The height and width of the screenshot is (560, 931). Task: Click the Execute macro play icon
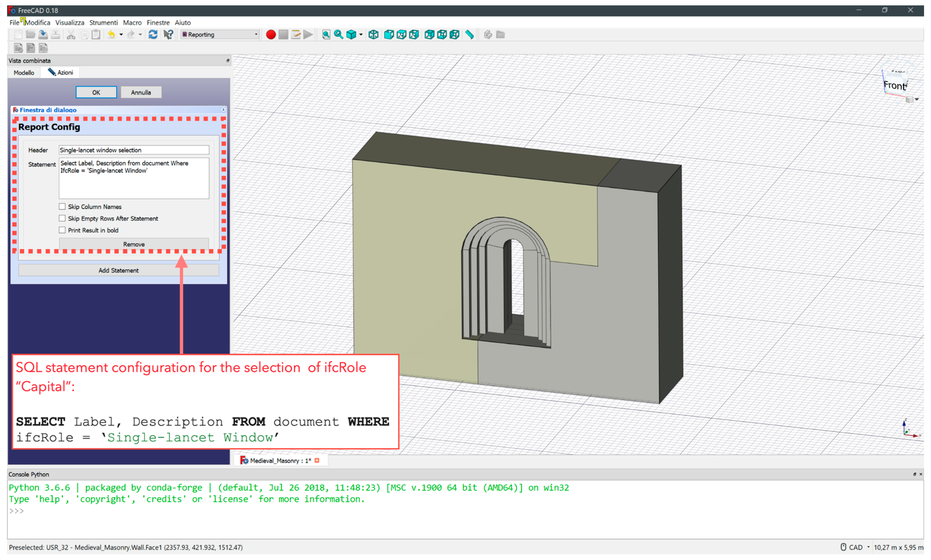[308, 35]
